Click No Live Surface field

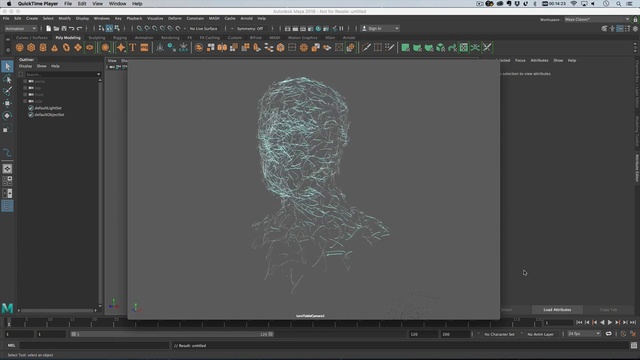point(203,29)
